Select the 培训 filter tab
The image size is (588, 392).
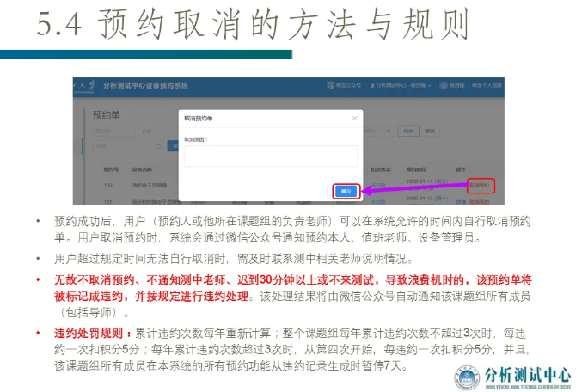(x=428, y=131)
